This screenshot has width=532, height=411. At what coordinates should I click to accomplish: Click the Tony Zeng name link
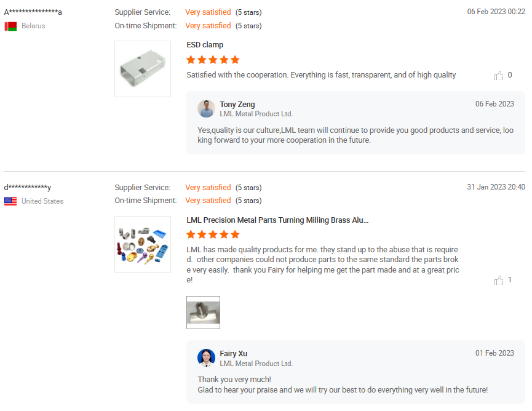click(x=237, y=105)
